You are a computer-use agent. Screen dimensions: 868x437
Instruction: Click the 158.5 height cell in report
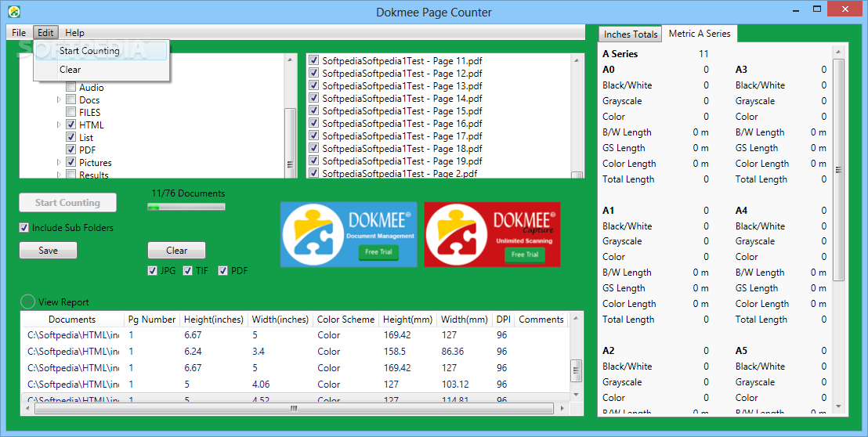(395, 352)
